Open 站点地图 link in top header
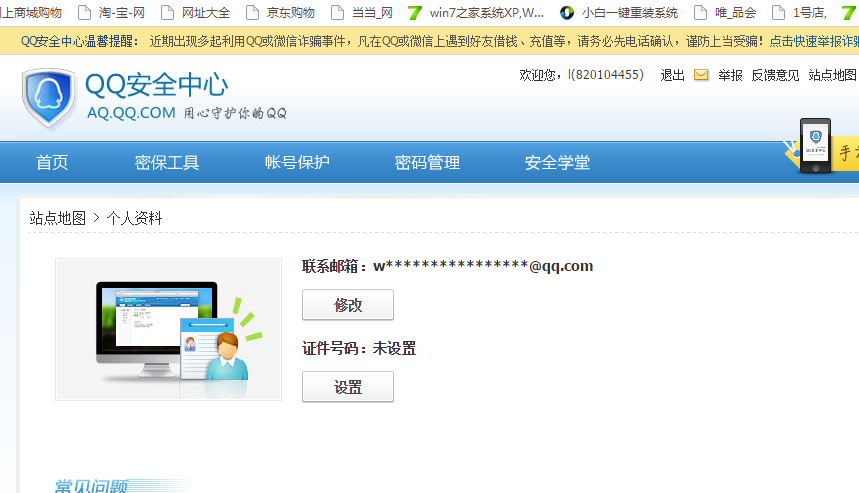The width and height of the screenshot is (859, 493). click(x=832, y=75)
